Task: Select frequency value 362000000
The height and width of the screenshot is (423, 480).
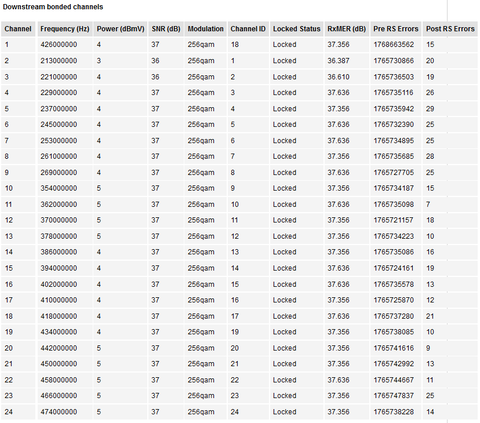Action: point(59,204)
